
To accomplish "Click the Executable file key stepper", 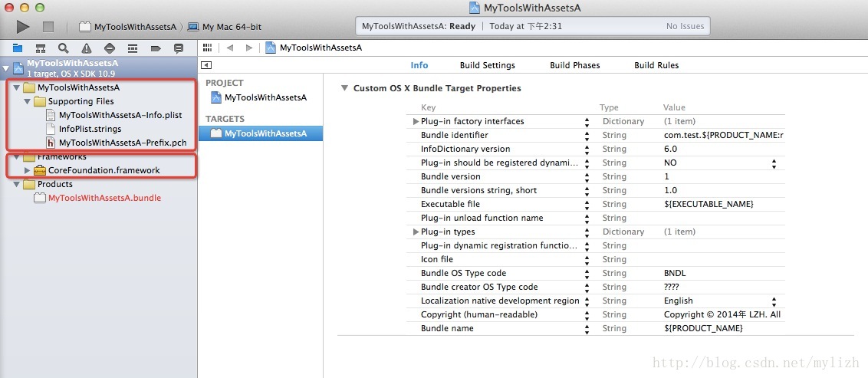I will tap(587, 204).
